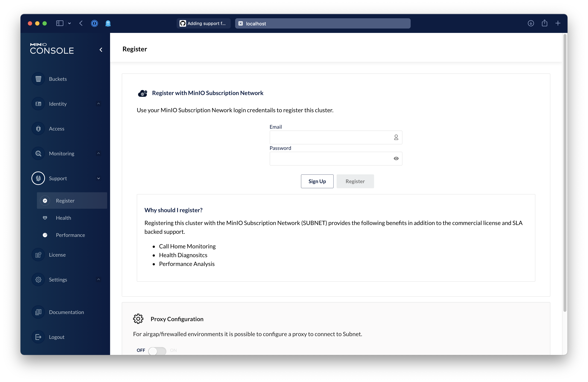Click the MinIO Console logo
Screen dimensions: 588x382
52,48
